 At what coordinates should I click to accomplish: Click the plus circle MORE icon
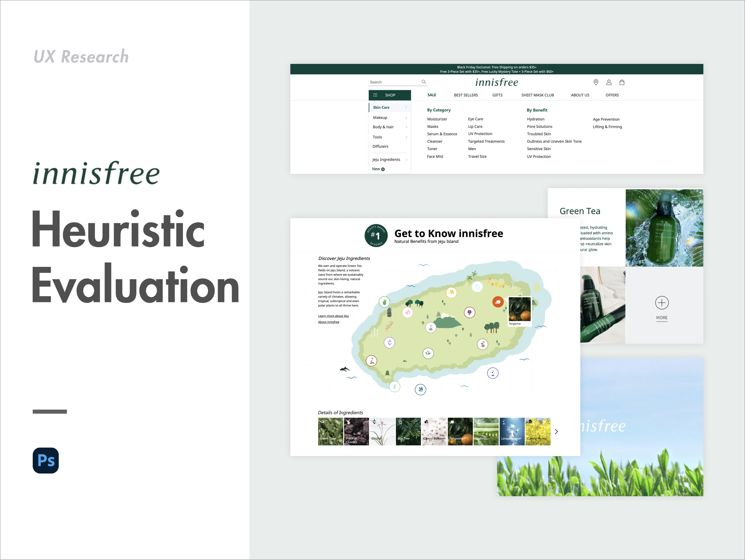coord(661,303)
